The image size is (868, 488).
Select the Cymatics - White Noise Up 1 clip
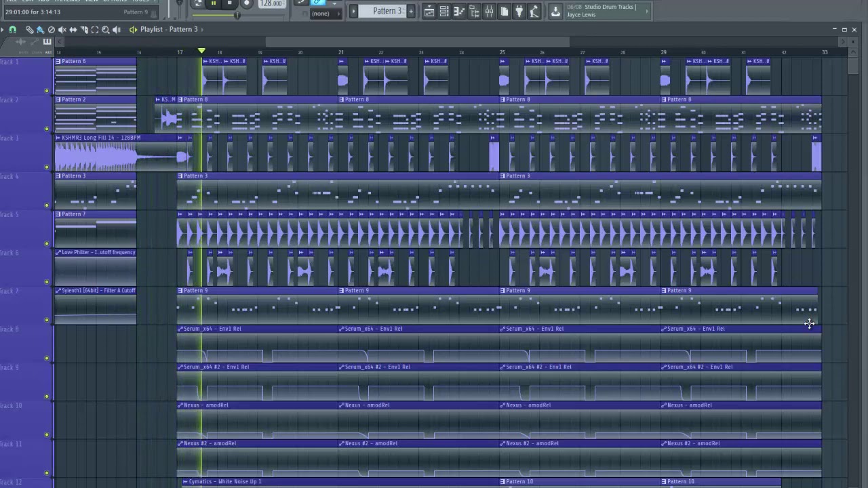[340, 482]
